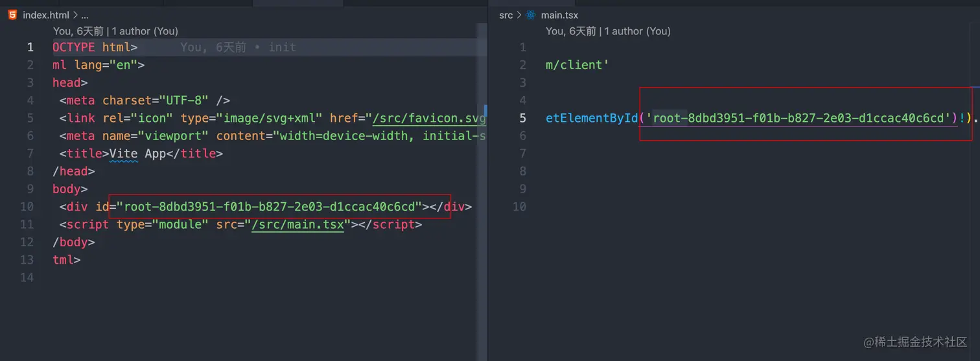The width and height of the screenshot is (980, 361).
Task: Click line number 10 in index.html
Action: click(x=27, y=207)
